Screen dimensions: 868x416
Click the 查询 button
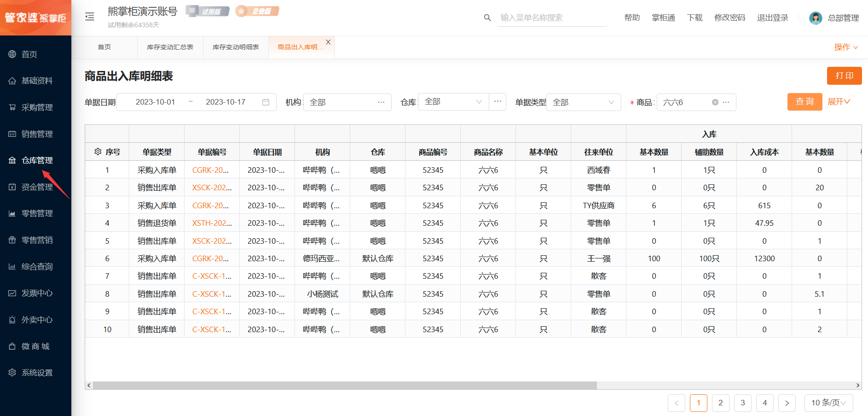click(x=804, y=102)
